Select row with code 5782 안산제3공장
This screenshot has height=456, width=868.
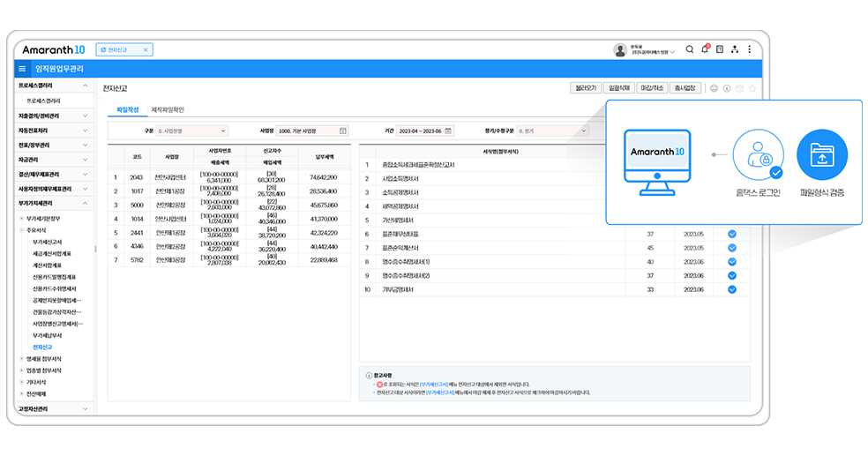click(x=229, y=260)
